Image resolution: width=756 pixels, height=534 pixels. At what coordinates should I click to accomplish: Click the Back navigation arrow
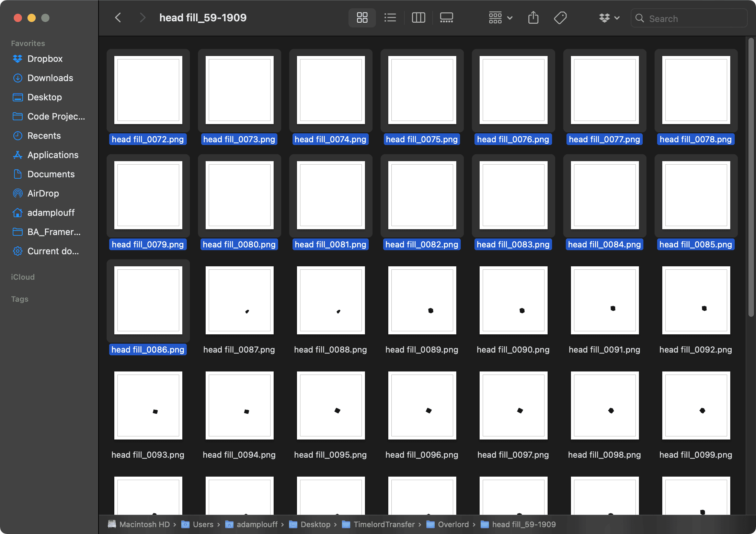coord(118,18)
